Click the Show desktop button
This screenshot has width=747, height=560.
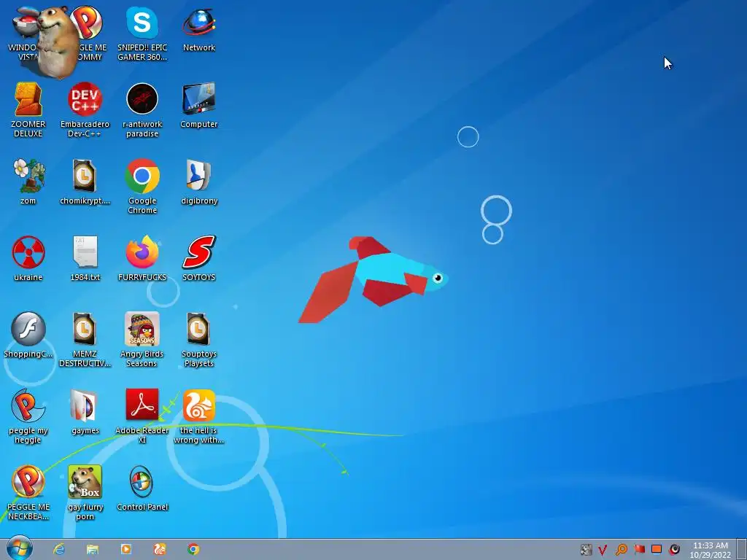(x=741, y=550)
